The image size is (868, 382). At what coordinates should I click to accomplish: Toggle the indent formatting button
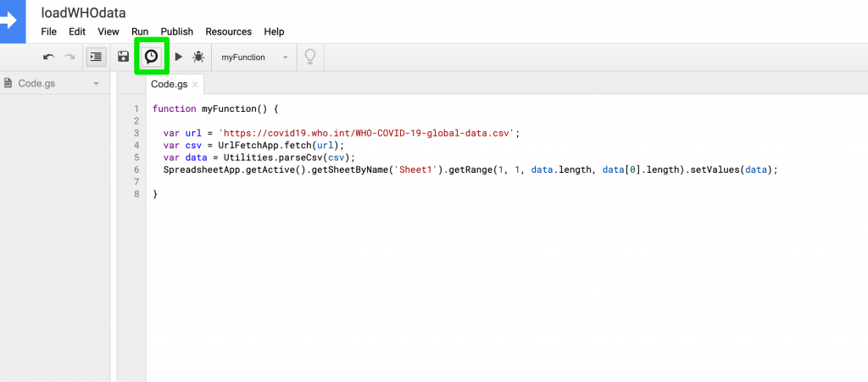(x=97, y=57)
